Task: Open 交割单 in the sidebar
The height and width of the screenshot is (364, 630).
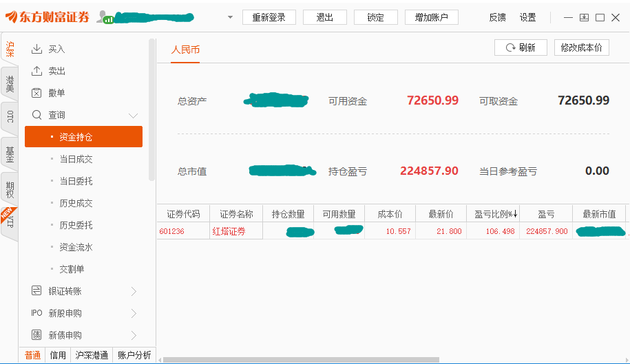Action: click(72, 269)
